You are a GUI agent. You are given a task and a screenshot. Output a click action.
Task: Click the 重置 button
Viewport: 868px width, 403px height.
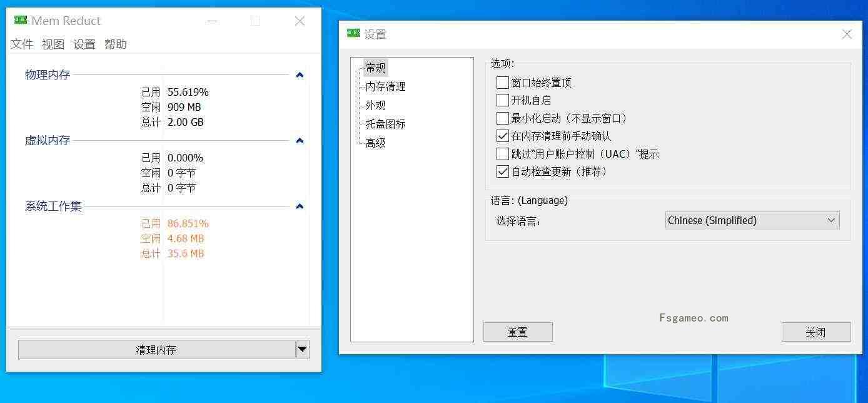(518, 332)
